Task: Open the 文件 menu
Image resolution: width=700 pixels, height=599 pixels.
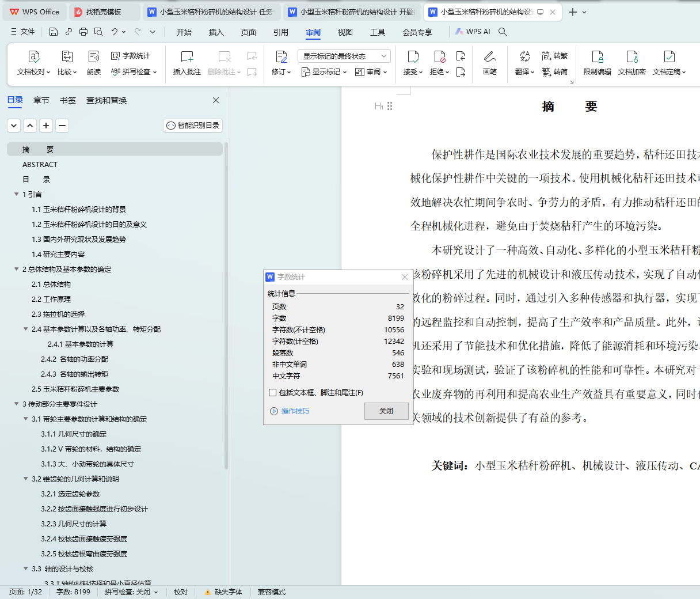Action: (x=23, y=32)
